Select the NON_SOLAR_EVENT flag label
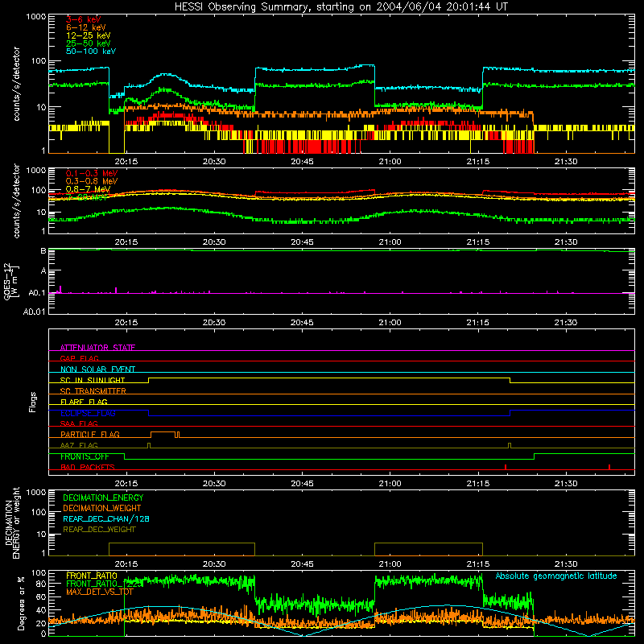The width and height of the screenshot is (644, 644). (97, 369)
